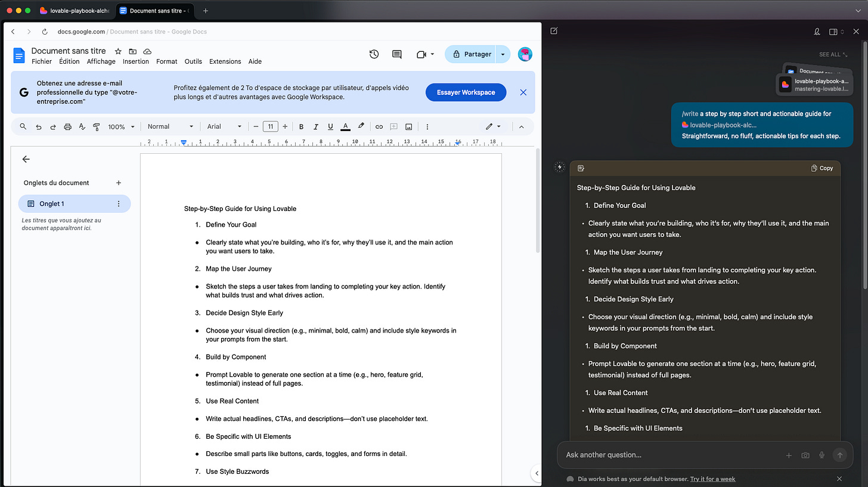Viewport: 868px width, 487px height.
Task: Add a comment with the toolbar icon
Action: [393, 126]
